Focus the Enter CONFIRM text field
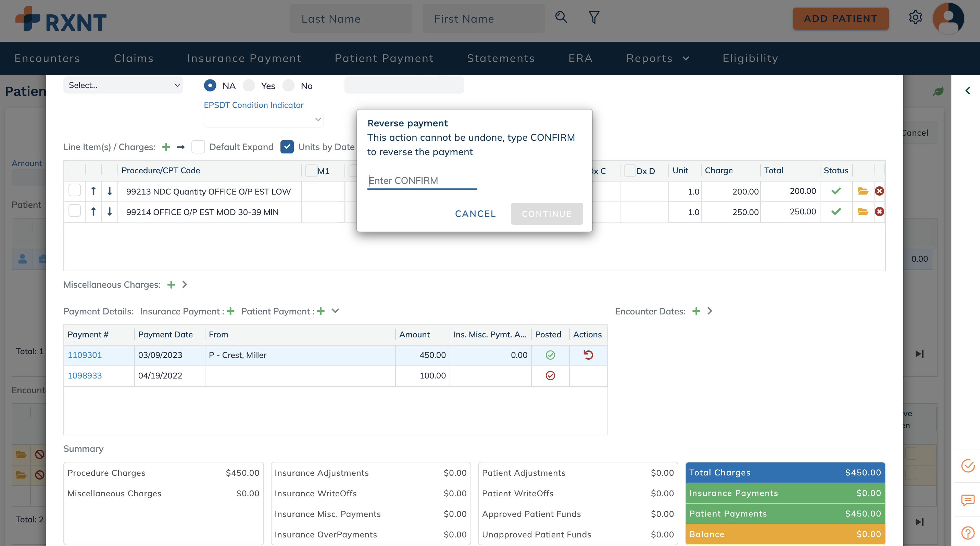The width and height of the screenshot is (980, 546). [422, 181]
